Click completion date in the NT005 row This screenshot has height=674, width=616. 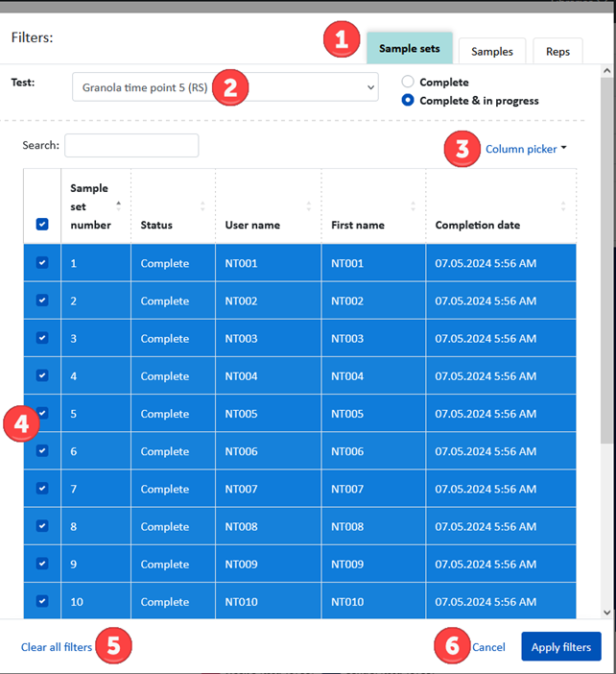pyautogui.click(x=501, y=414)
